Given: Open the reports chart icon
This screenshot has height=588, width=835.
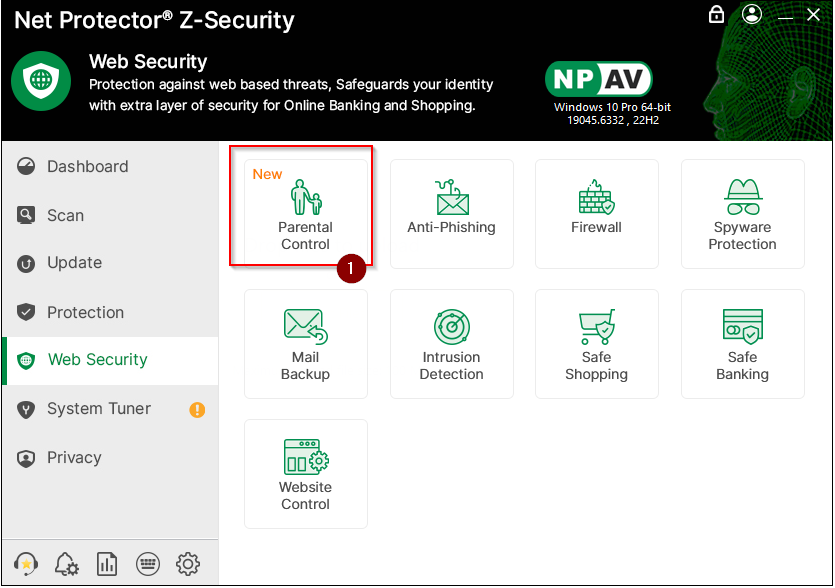Looking at the screenshot, I should click(x=107, y=564).
